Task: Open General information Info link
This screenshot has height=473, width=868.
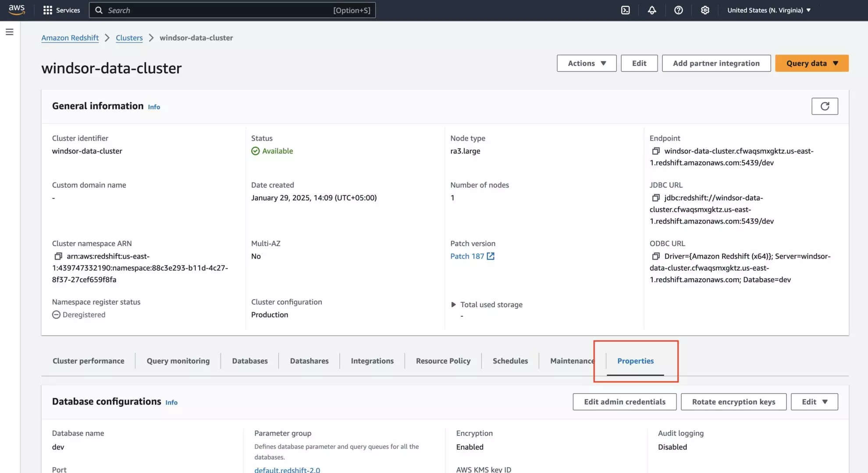Action: 154,107
